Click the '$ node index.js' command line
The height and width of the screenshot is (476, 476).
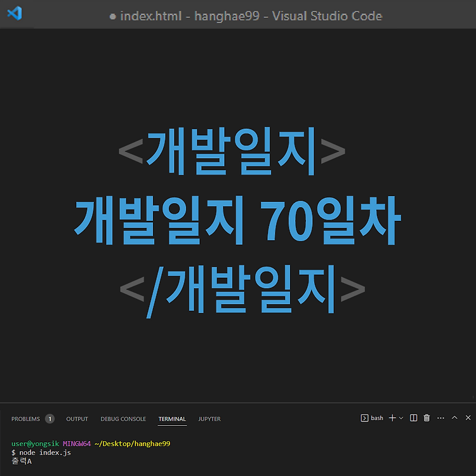point(41,453)
